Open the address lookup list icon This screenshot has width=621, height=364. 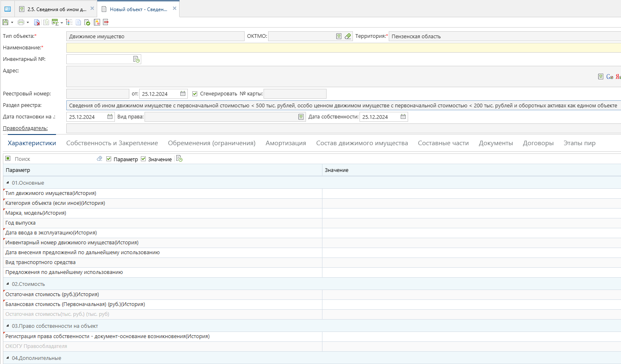(601, 77)
